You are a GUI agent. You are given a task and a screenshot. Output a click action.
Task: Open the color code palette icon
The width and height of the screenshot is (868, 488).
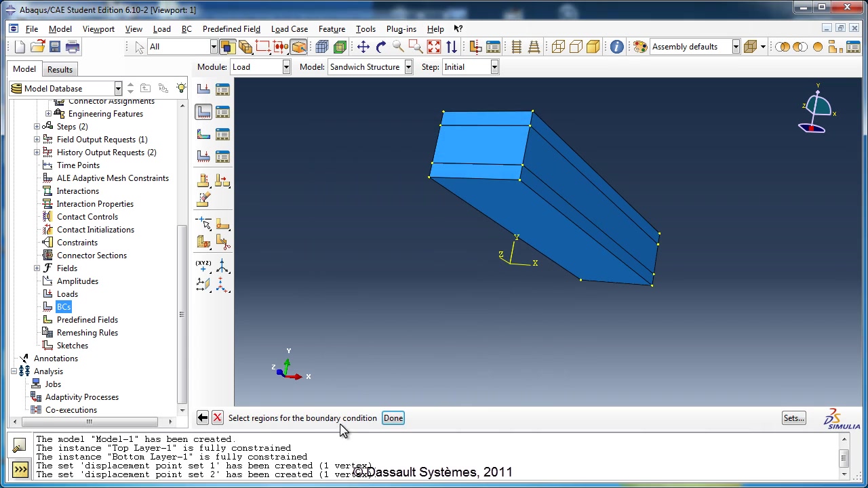tap(640, 47)
